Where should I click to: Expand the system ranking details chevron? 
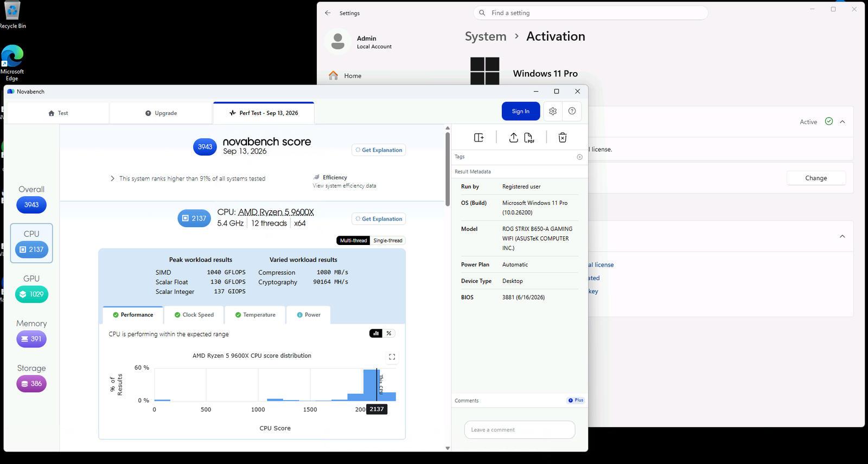coord(112,178)
